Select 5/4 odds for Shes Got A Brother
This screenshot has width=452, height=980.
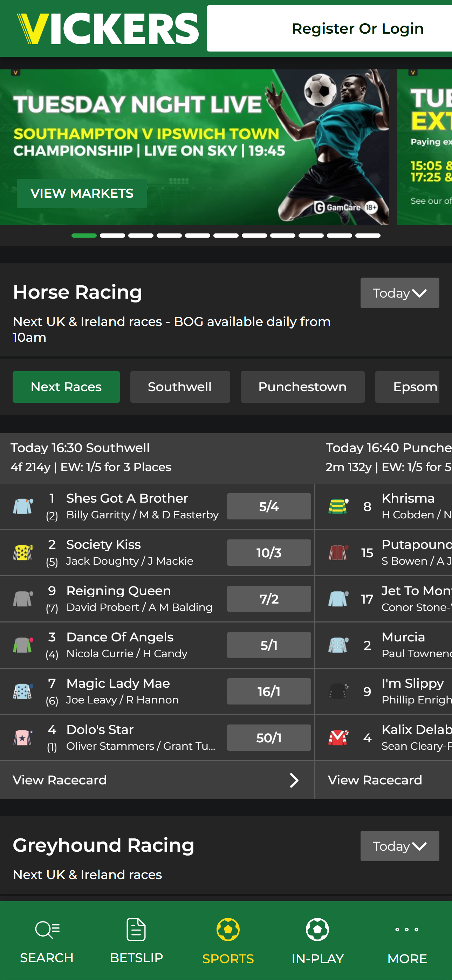(x=269, y=506)
